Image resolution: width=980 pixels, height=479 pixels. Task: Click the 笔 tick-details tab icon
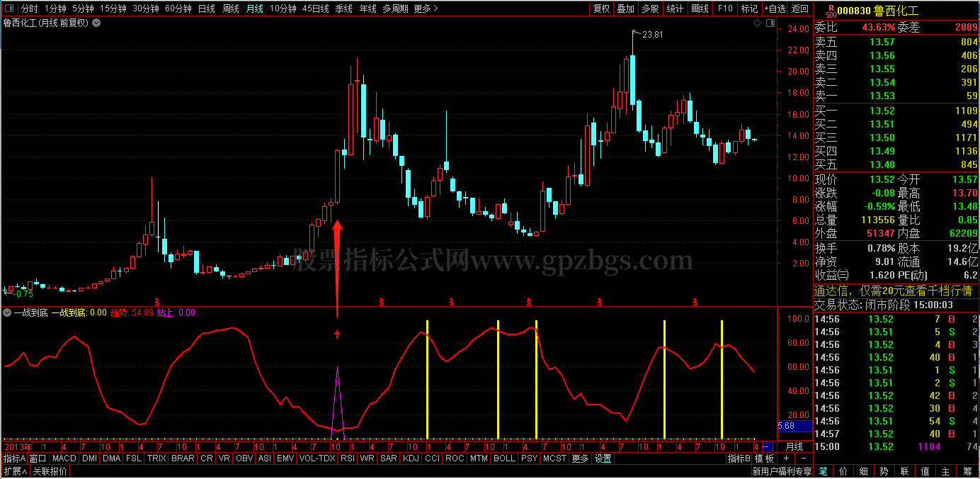(x=823, y=471)
